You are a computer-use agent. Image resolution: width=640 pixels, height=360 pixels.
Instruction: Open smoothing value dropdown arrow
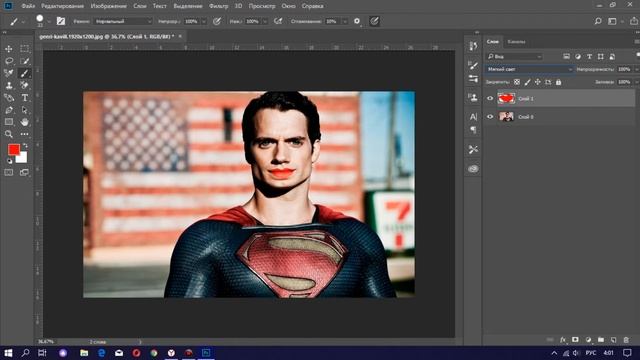[344, 21]
